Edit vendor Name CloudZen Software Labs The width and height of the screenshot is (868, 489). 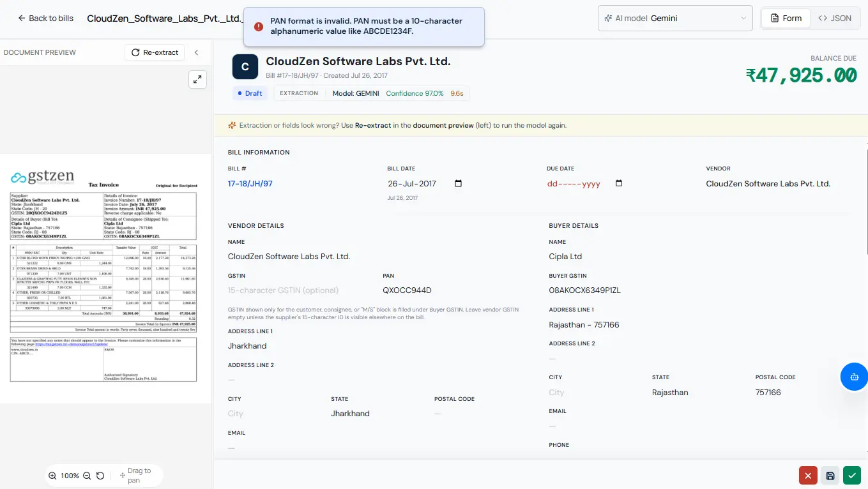coord(289,257)
